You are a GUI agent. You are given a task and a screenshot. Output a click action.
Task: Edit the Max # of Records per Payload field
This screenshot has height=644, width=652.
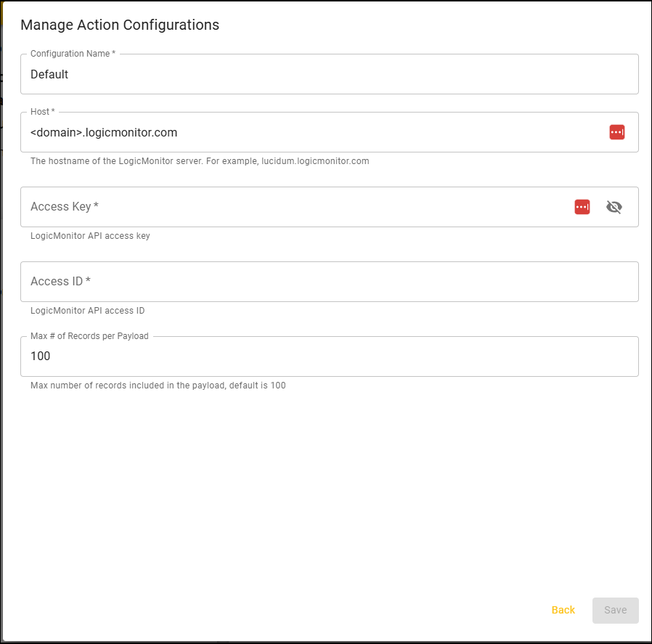click(330, 356)
